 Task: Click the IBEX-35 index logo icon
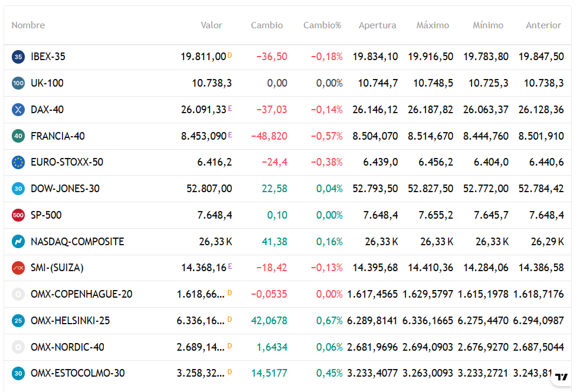[x=18, y=57]
